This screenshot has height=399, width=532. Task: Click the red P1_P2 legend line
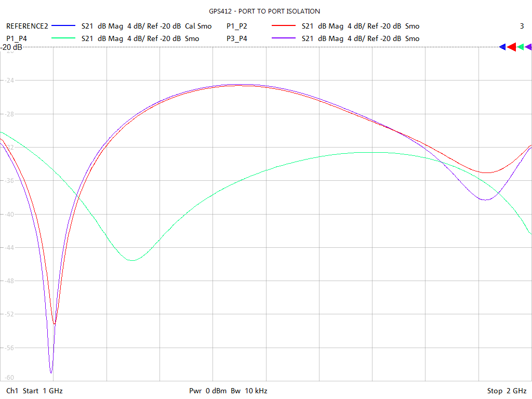pos(284,26)
